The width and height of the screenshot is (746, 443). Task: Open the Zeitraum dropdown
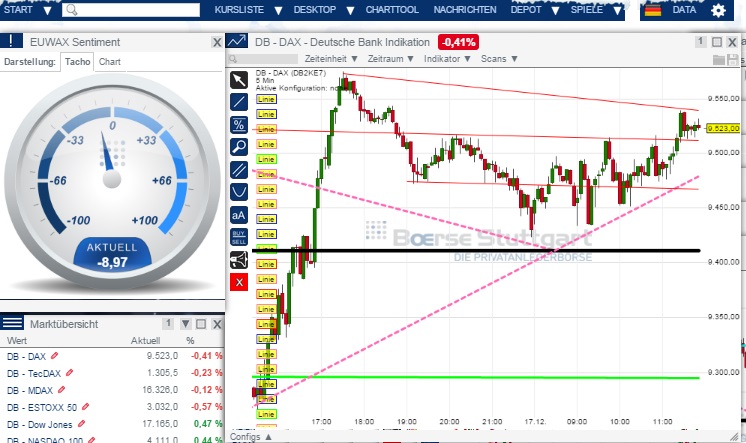point(391,59)
